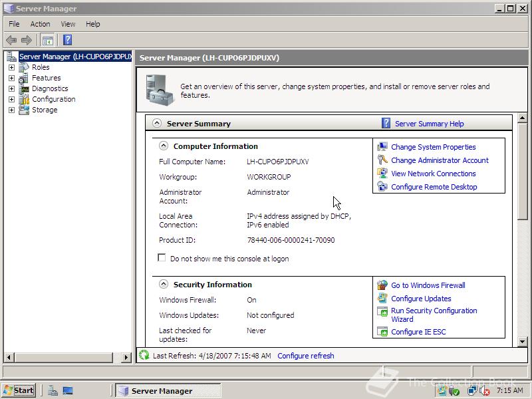Click the vertical scrollbar thumb in summary pane
The height and width of the screenshot is (399, 532).
pyautogui.click(x=523, y=171)
